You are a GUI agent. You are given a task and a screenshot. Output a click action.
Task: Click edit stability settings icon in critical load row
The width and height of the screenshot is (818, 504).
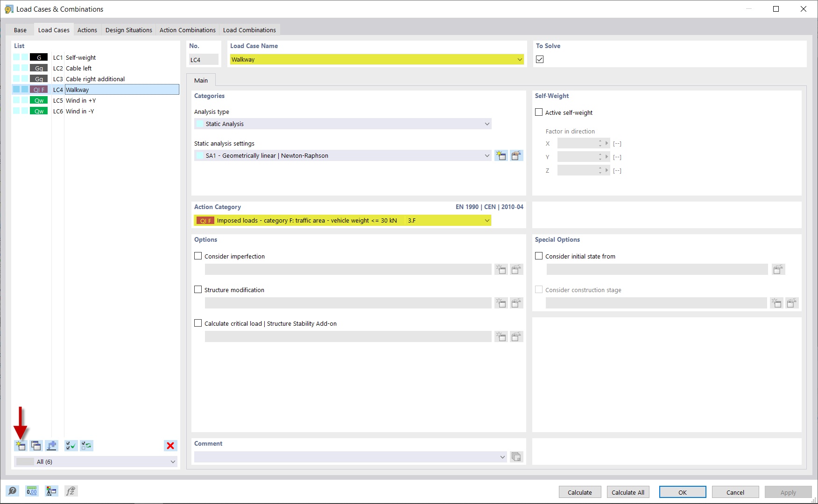(x=516, y=336)
